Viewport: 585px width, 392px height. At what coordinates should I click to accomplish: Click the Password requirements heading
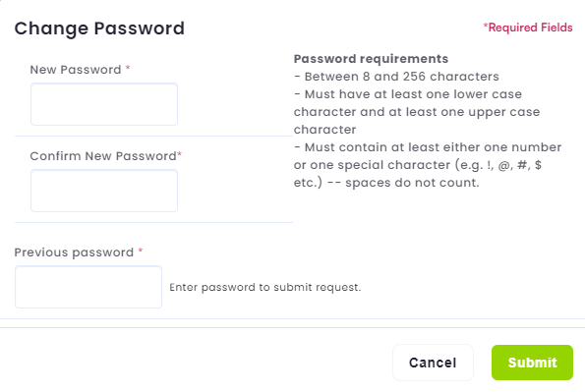[371, 59]
